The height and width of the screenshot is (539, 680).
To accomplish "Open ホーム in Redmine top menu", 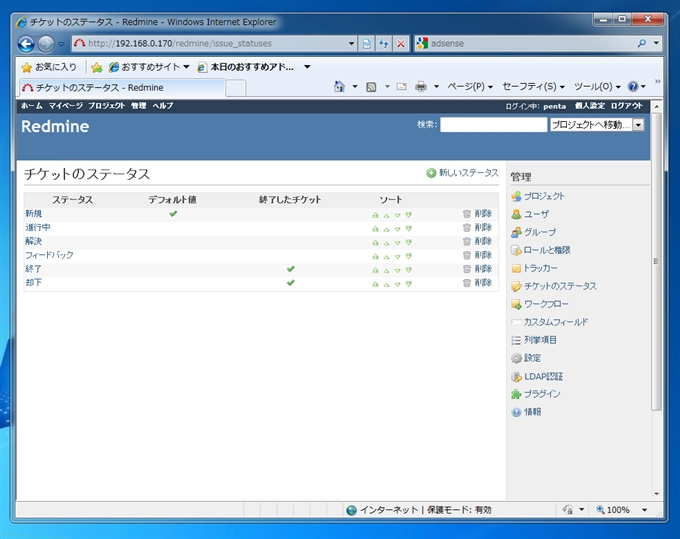I will tap(32, 106).
